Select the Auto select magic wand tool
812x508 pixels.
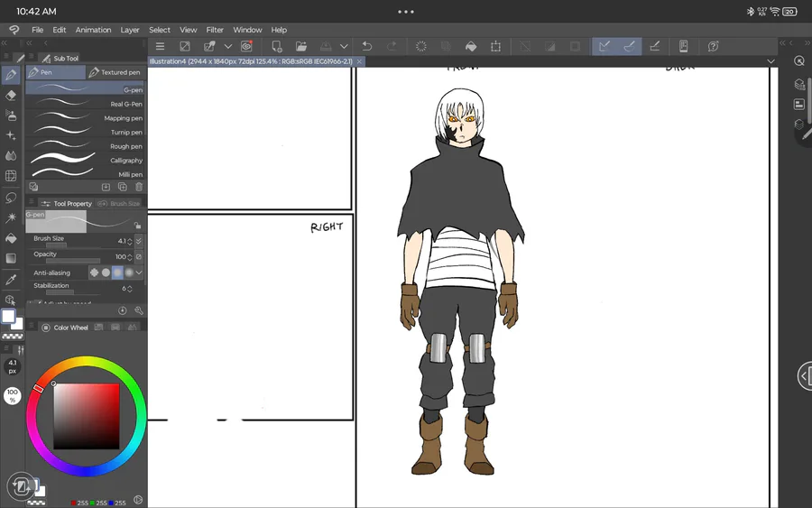(x=11, y=218)
